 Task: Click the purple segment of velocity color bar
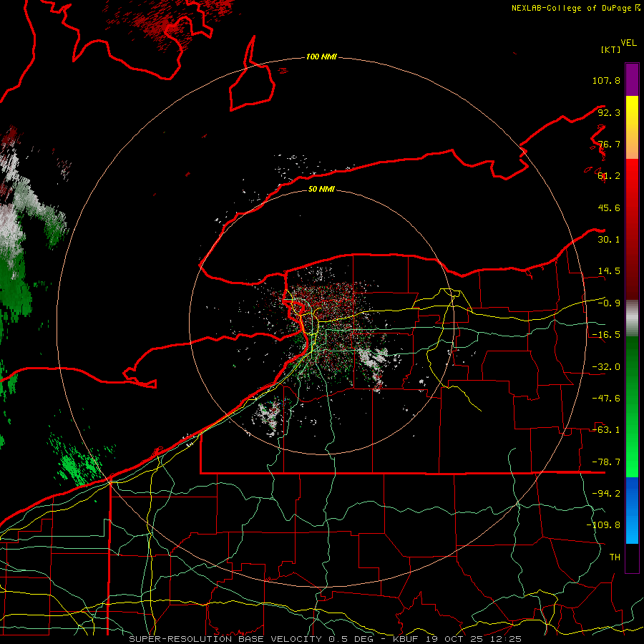(x=632, y=79)
